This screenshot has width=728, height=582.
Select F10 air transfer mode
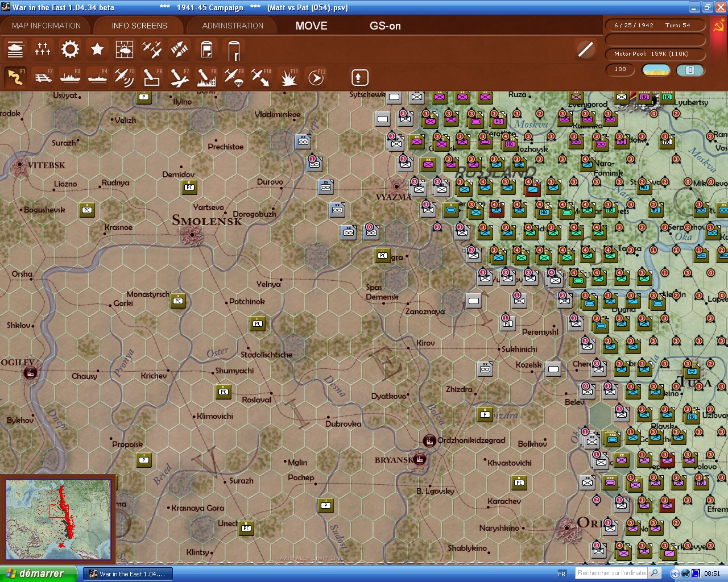(261, 77)
